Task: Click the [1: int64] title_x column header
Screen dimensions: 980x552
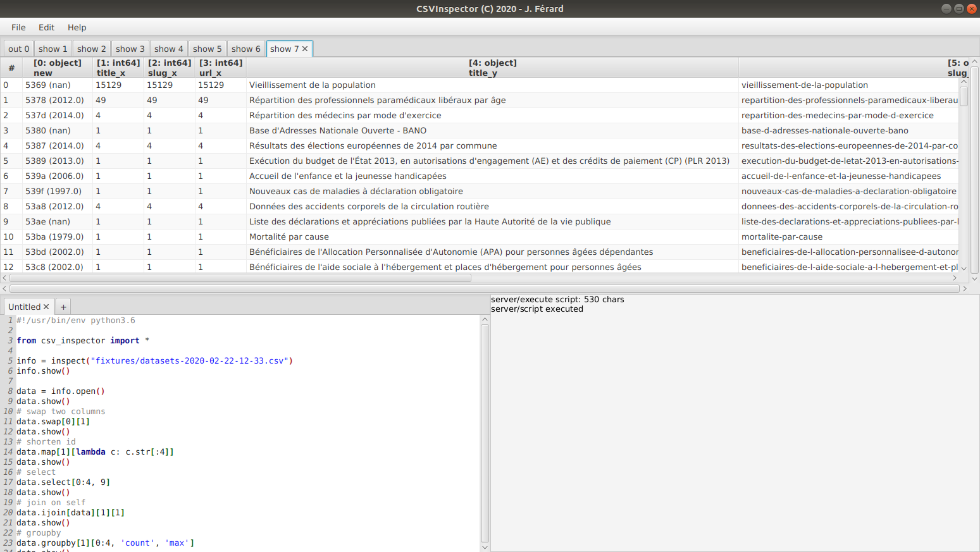Action: pos(118,68)
